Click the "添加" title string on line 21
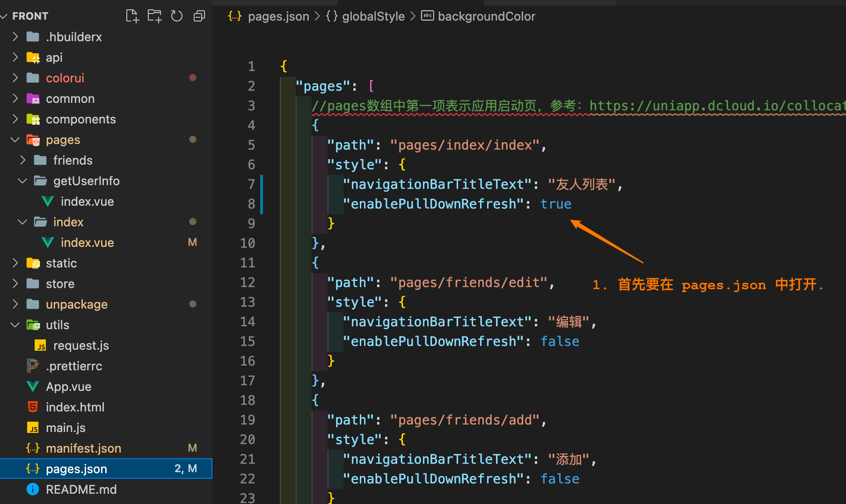846x504 pixels. coord(569,459)
